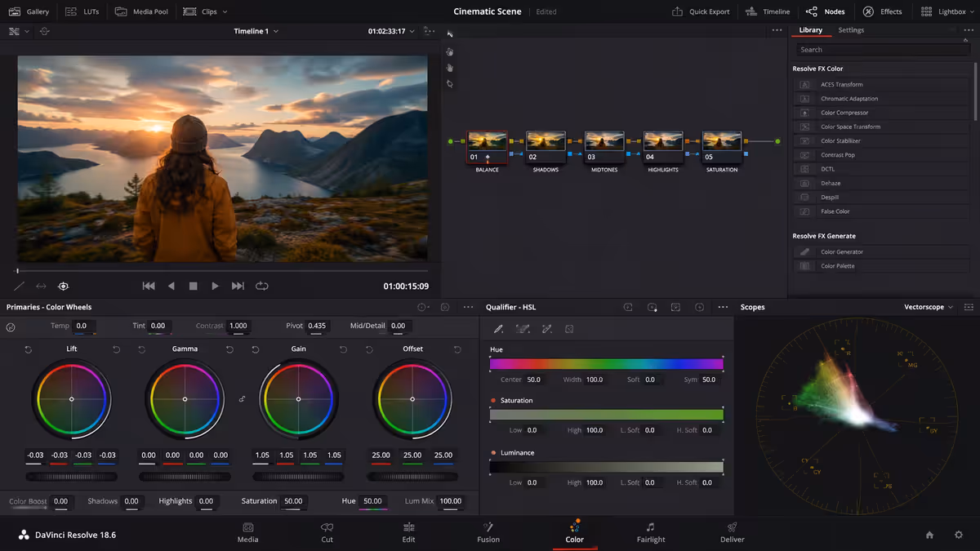
Task: Reset the Gamma wheel using right reset arrow
Action: click(229, 349)
